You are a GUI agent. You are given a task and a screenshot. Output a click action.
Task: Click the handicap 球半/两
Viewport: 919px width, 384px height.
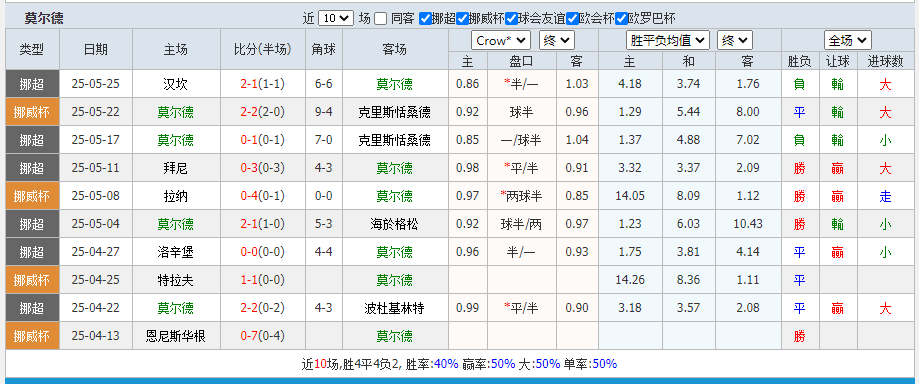pyautogui.click(x=521, y=224)
